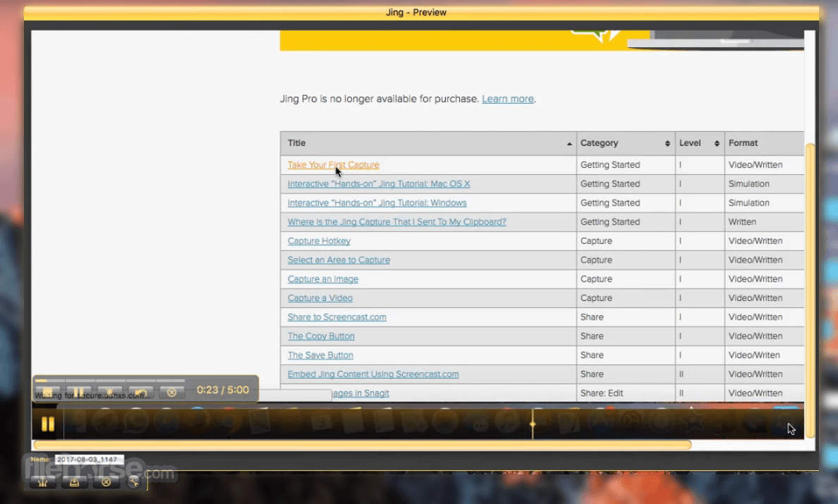838x504 pixels.
Task: Click Level II in the Embed Jing Content row
Action: coord(681,374)
